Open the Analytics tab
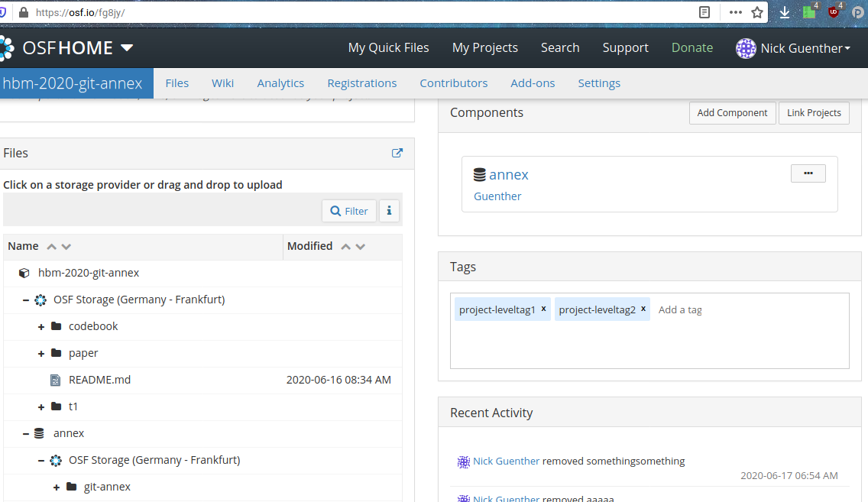Image resolution: width=868 pixels, height=502 pixels. click(x=280, y=83)
